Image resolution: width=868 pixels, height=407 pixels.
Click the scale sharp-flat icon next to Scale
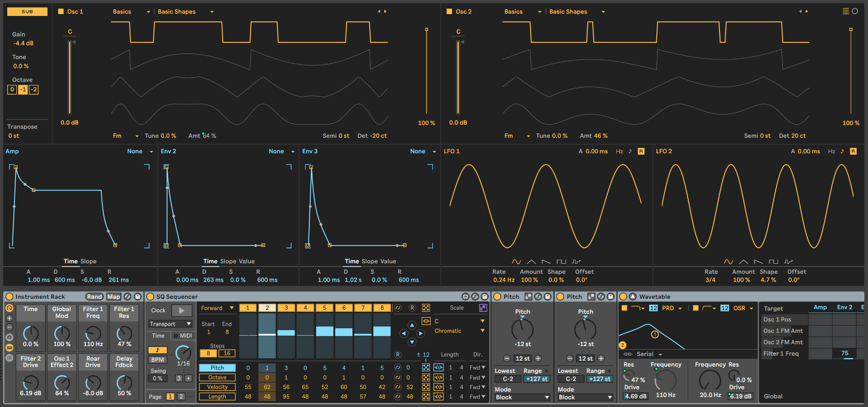tap(483, 308)
